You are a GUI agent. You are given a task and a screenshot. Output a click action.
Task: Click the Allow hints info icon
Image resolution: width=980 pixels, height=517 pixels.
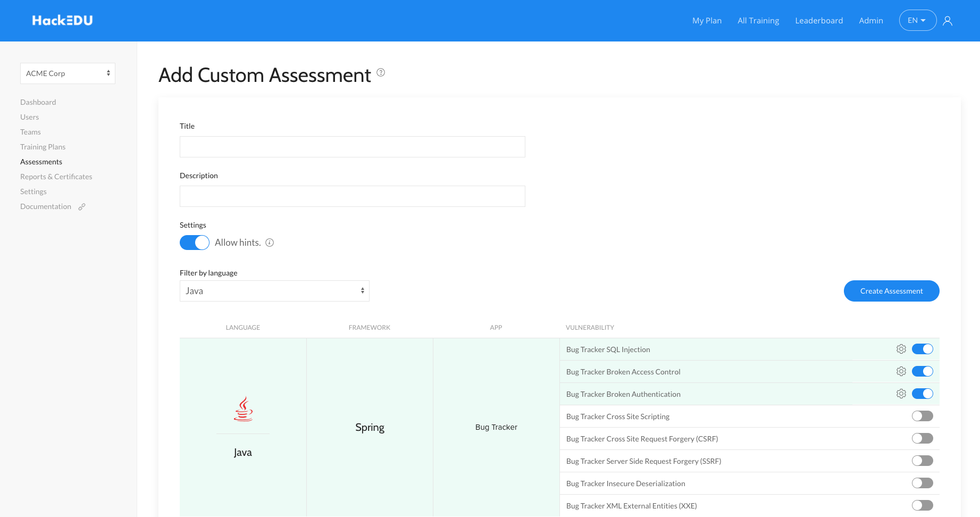[270, 243]
